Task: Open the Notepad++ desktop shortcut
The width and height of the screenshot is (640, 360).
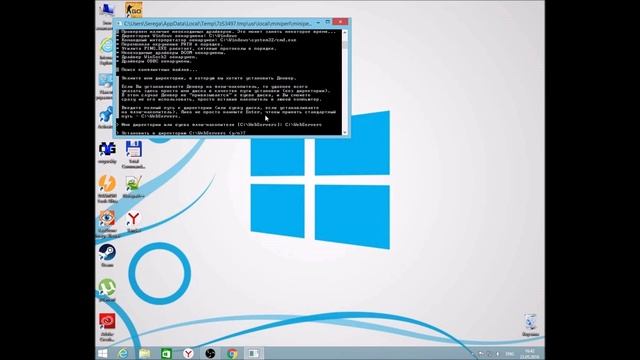Action: point(133,184)
